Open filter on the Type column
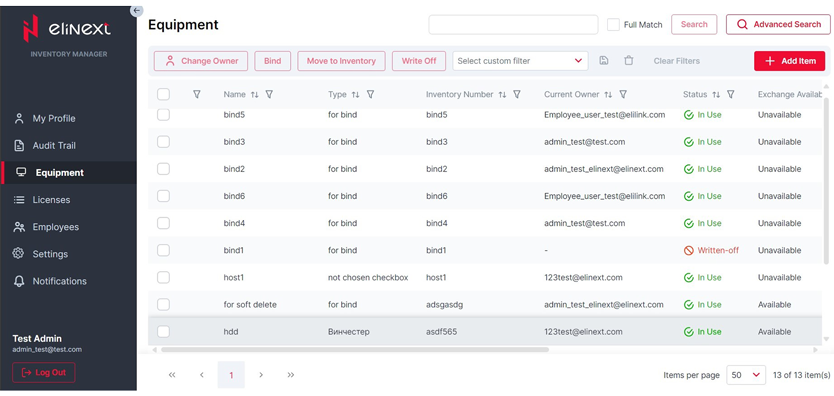Image resolution: width=834 pixels, height=396 pixels. [x=370, y=94]
